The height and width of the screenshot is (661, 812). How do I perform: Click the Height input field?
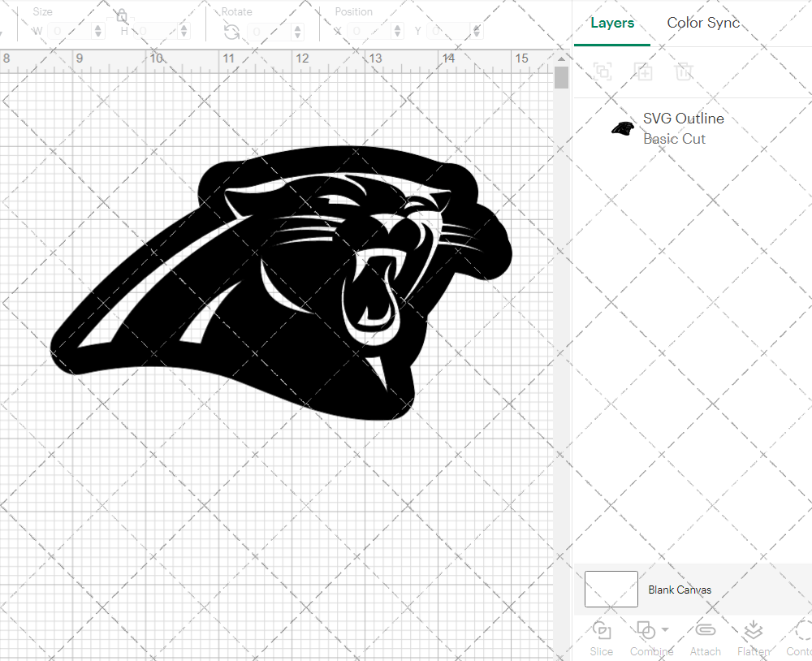pos(157,31)
